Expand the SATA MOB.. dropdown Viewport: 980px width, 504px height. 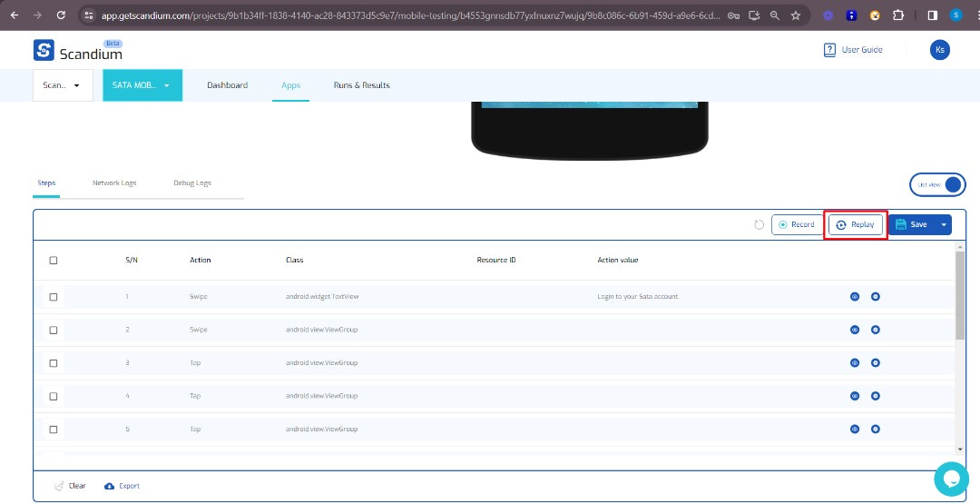coord(142,85)
